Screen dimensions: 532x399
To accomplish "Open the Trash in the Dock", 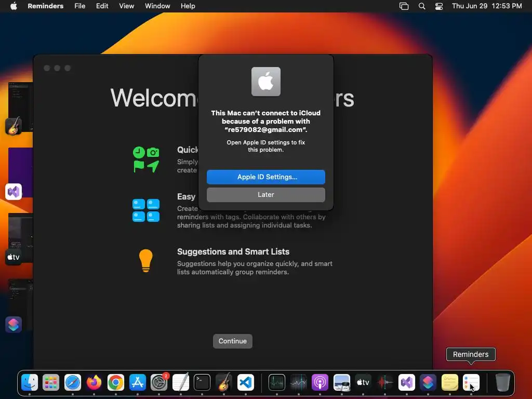I will (502, 382).
